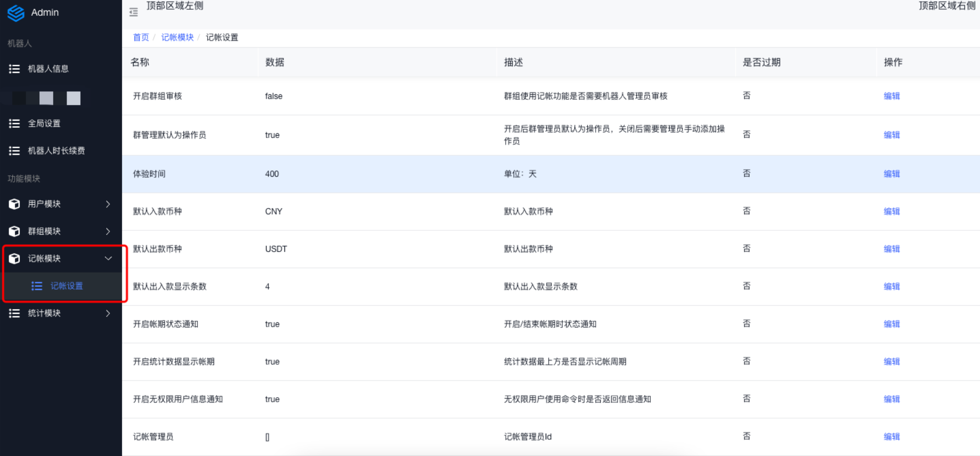Viewport: 980px width, 456px height.
Task: Edit the 开启群组审核 setting
Action: pos(891,96)
